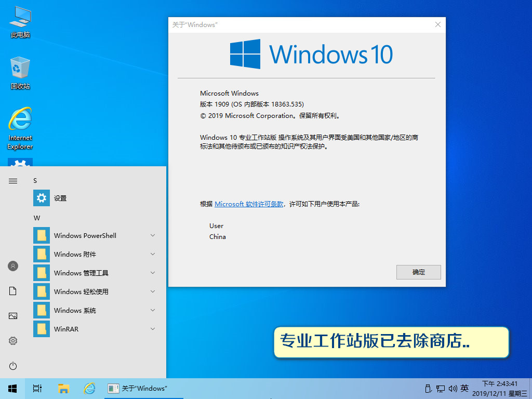532x399 pixels.
Task: Click the Windows PowerShell folder icon
Action: tap(42, 235)
